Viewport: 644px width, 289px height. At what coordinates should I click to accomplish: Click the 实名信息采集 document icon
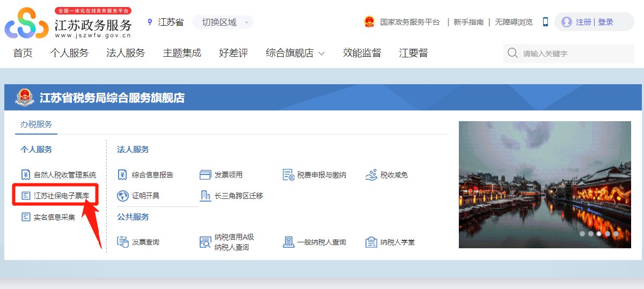tap(26, 217)
